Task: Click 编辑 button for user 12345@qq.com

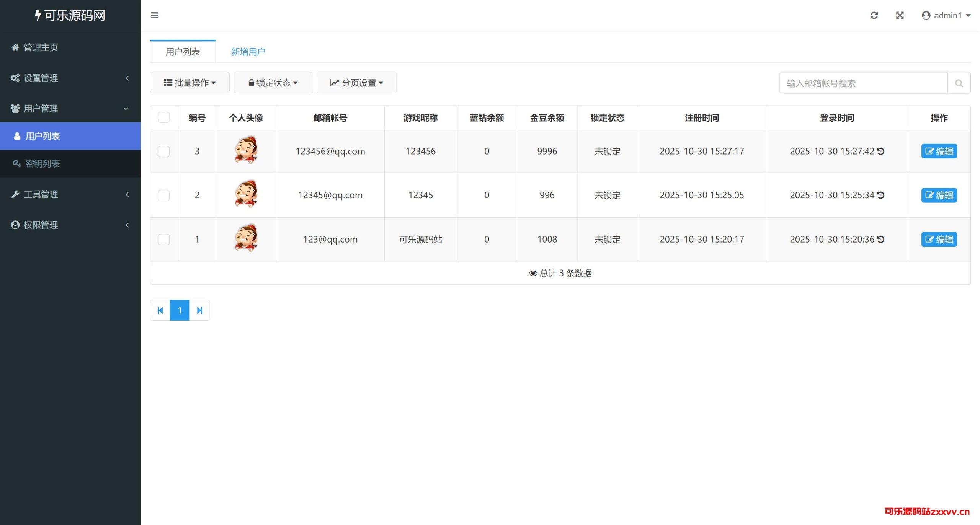Action: (939, 195)
